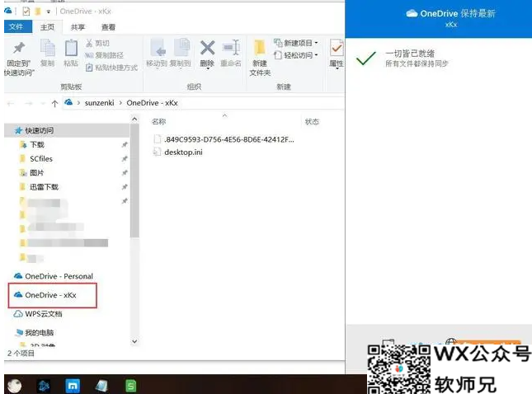532x394 pixels.
Task: Select 快速访问 in navigation pane
Action: [x=67, y=130]
